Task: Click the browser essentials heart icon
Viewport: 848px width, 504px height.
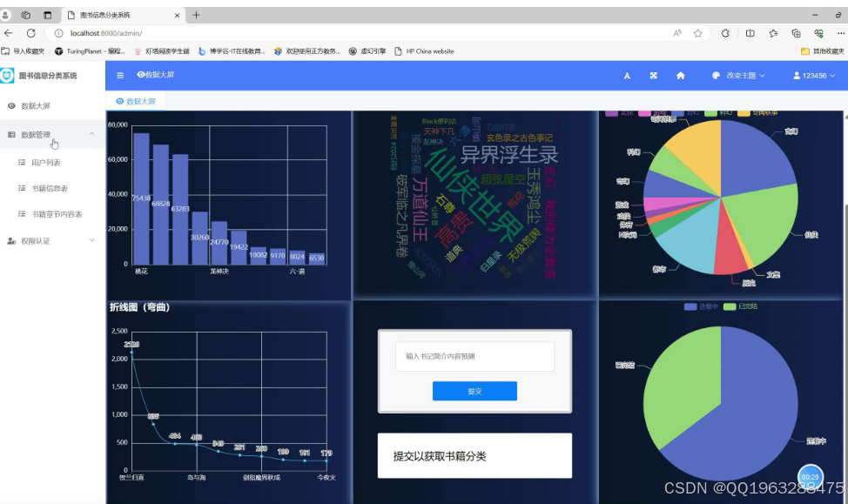Action: pyautogui.click(x=818, y=33)
